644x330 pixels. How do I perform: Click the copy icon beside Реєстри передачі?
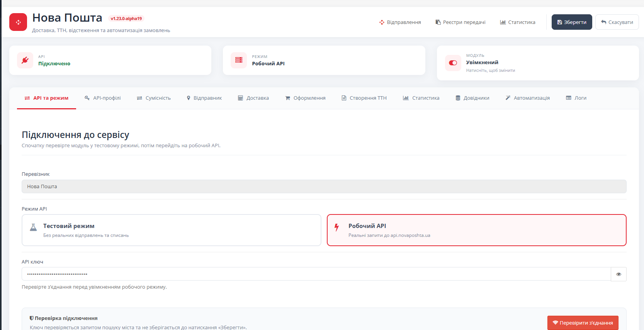tap(438, 22)
